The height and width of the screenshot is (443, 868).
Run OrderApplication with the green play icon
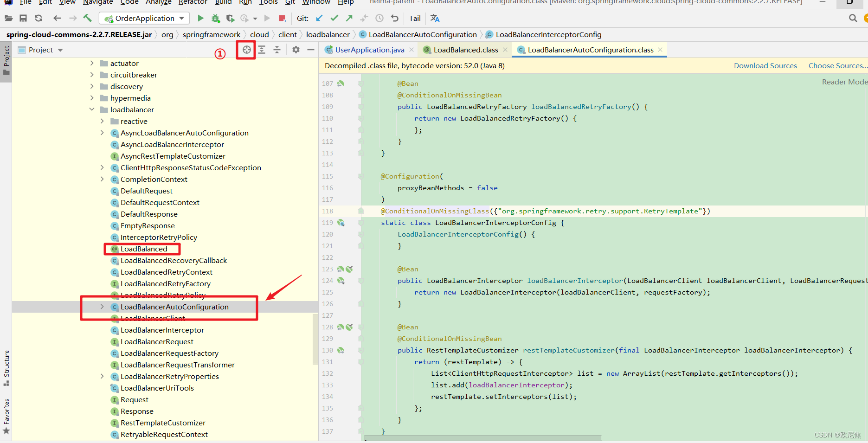coord(200,18)
